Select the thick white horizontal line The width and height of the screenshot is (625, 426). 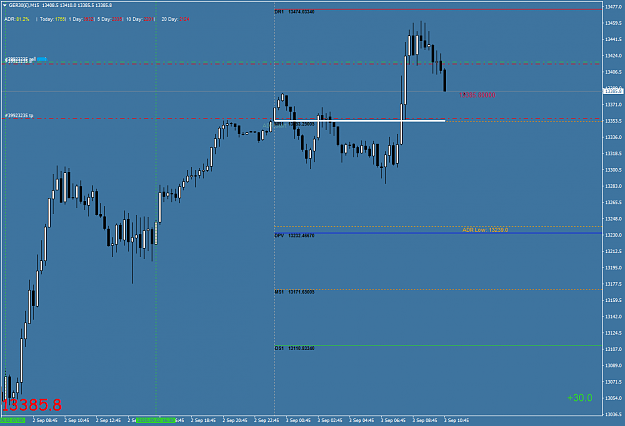tap(360, 121)
